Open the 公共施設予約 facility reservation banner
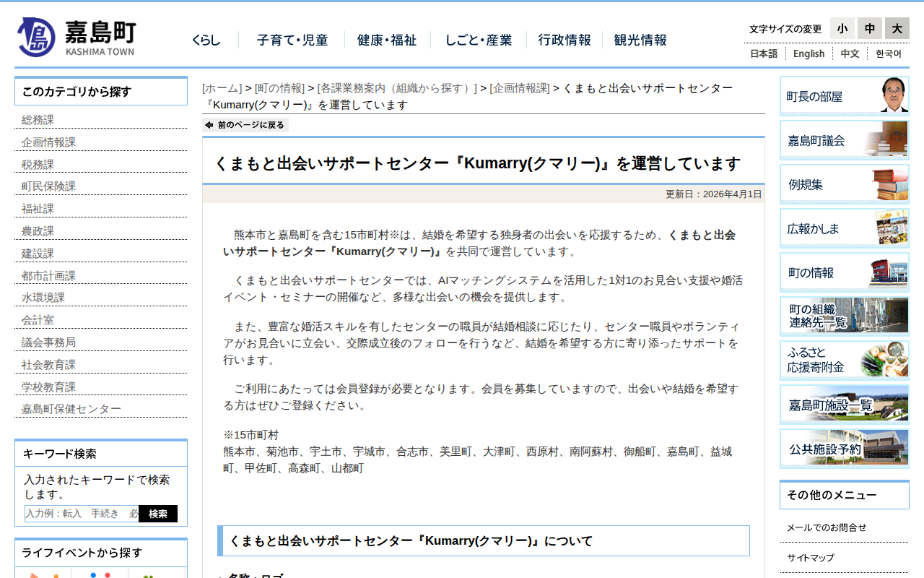The height and width of the screenshot is (578, 924). tap(844, 448)
